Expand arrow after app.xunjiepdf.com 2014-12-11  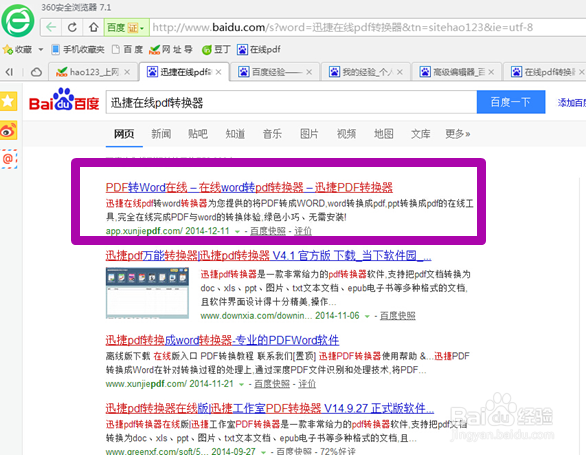237,231
